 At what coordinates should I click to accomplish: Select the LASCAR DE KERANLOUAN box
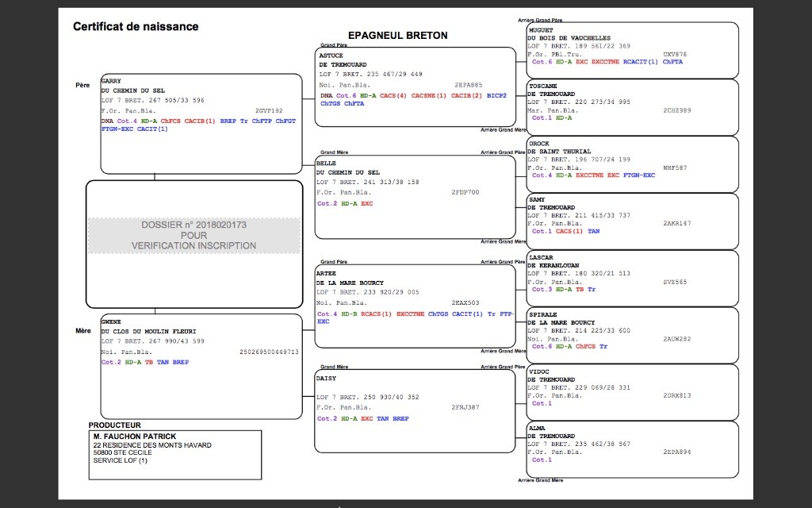pos(632,279)
